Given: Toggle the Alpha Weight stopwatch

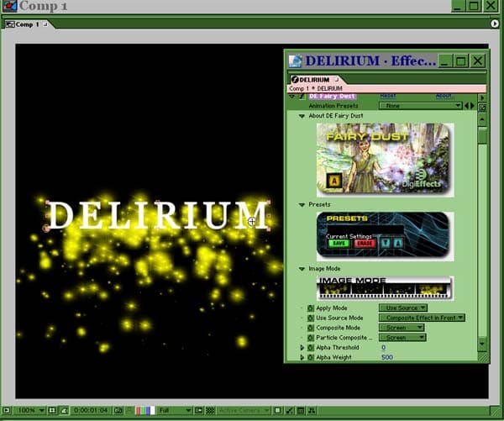Looking at the screenshot, I should [x=311, y=357].
